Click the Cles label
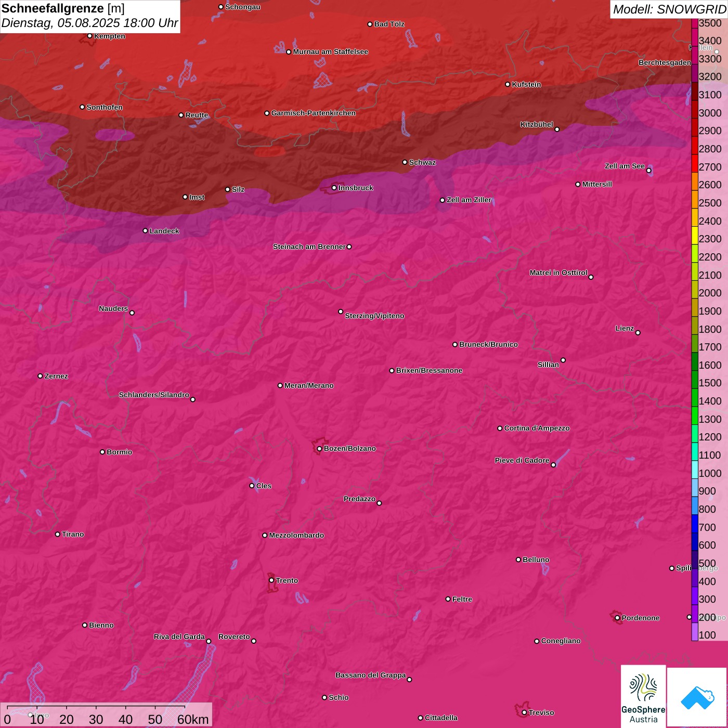 (x=264, y=486)
